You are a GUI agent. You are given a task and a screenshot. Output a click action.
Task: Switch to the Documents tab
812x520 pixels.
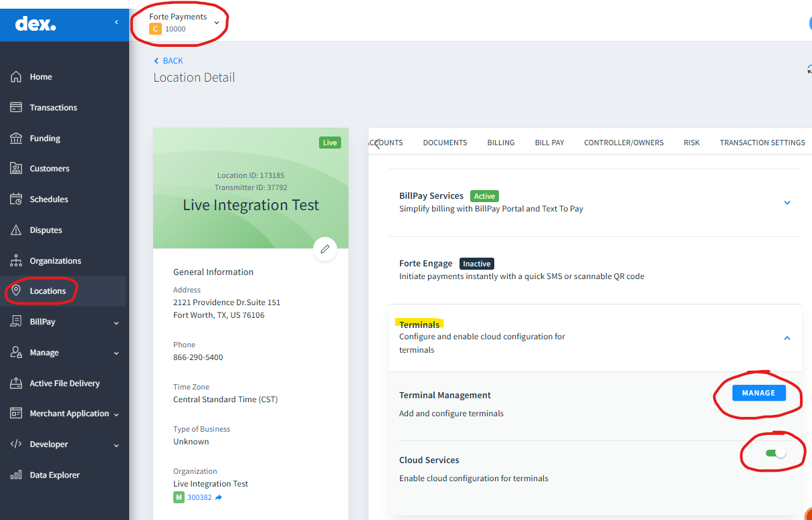445,143
